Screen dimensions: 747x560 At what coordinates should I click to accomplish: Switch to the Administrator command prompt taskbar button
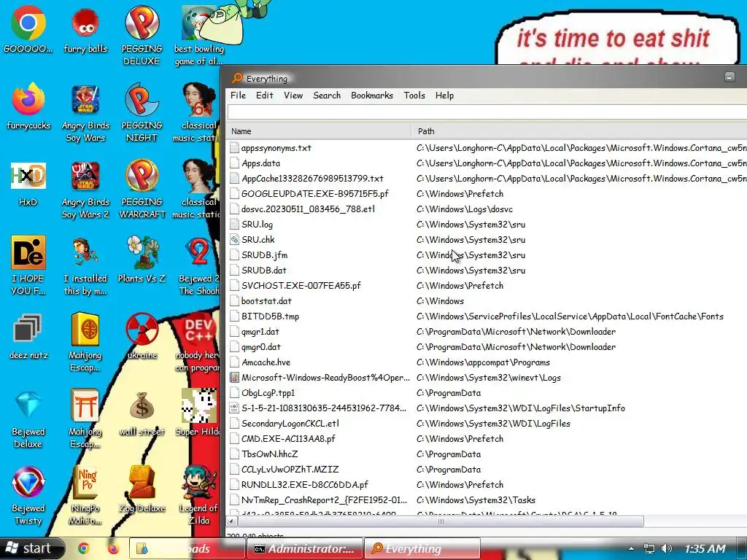tap(306, 548)
